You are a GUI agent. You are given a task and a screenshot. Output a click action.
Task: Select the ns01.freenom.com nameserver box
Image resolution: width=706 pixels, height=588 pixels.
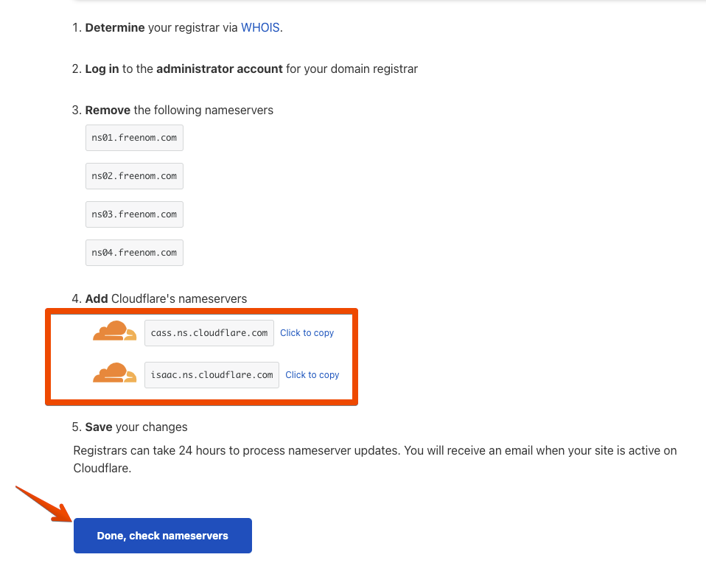pyautogui.click(x=134, y=138)
